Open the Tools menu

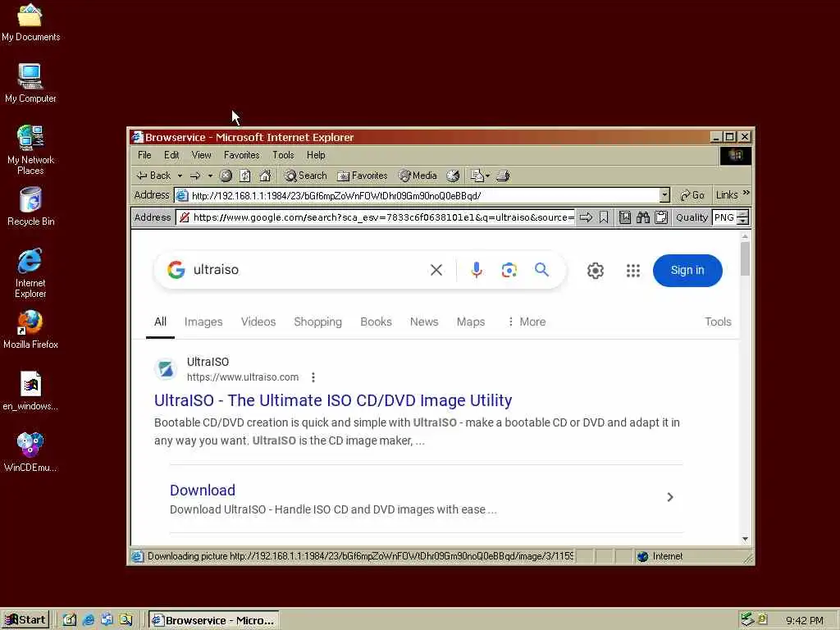[x=283, y=155]
